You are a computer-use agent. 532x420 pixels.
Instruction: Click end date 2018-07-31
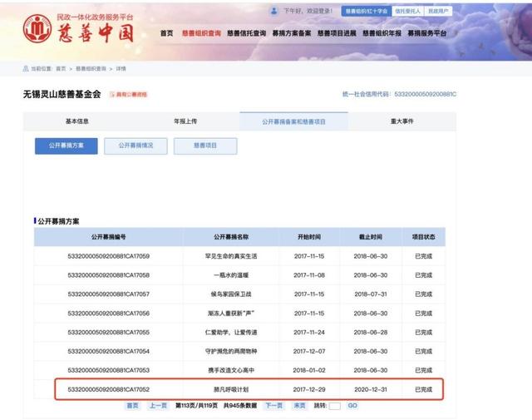click(371, 294)
